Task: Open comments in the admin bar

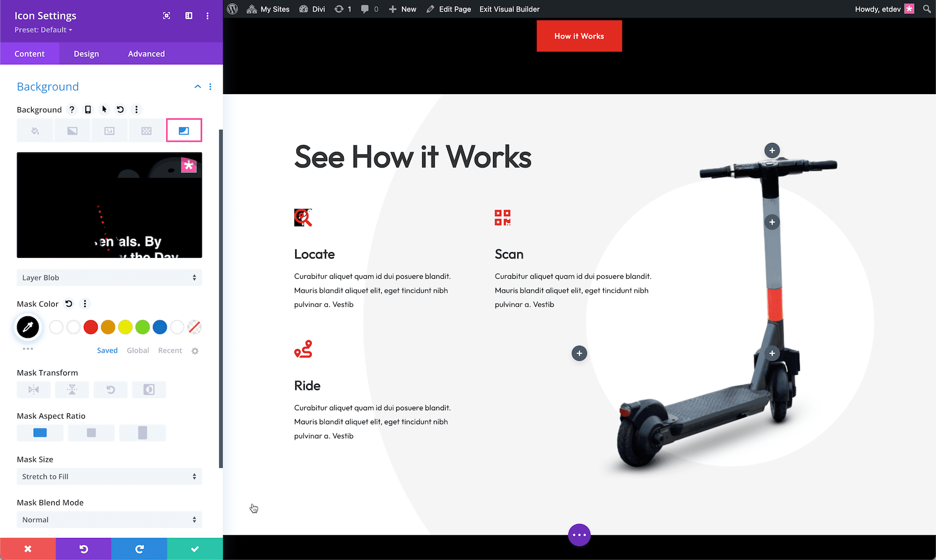Action: 370,9
